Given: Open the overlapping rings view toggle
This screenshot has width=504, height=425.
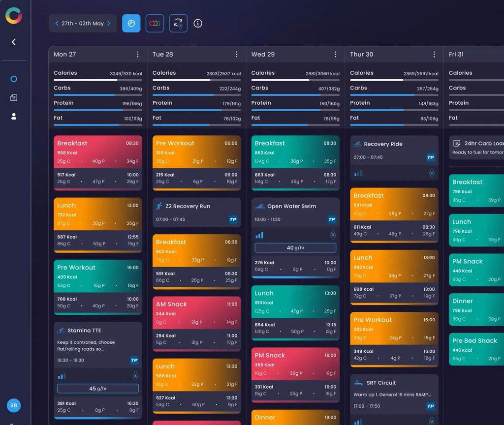Looking at the screenshot, I should point(155,23).
